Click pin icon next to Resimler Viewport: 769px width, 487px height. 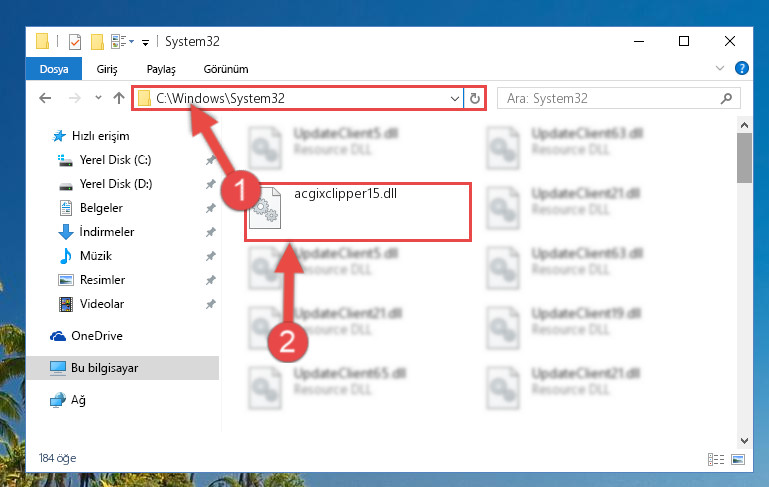click(210, 281)
